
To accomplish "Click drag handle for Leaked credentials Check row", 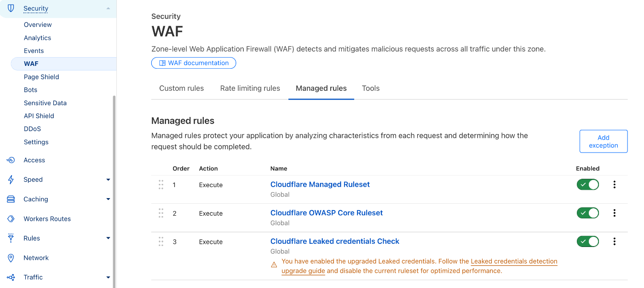I will [161, 242].
